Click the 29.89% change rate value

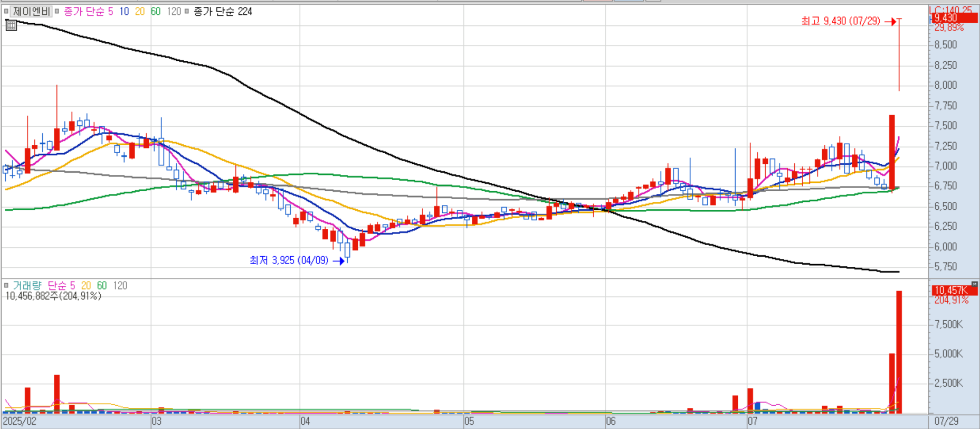click(x=949, y=27)
